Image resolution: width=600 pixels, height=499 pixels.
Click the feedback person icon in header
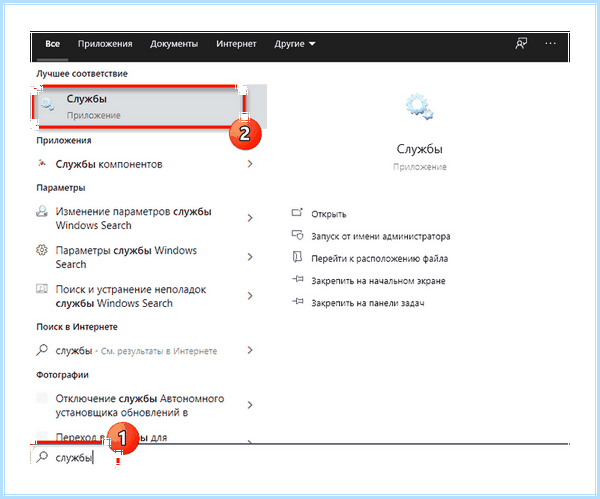point(521,44)
